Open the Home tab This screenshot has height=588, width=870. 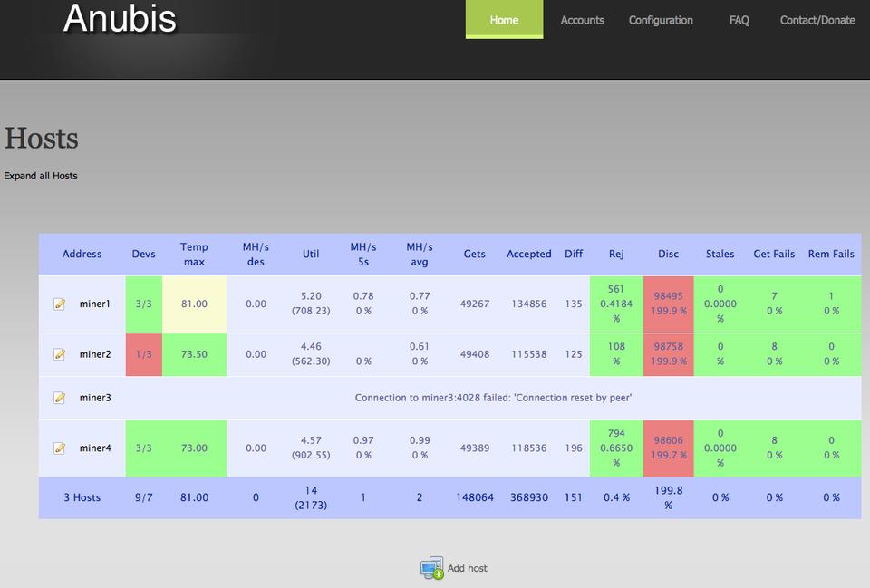pos(504,20)
